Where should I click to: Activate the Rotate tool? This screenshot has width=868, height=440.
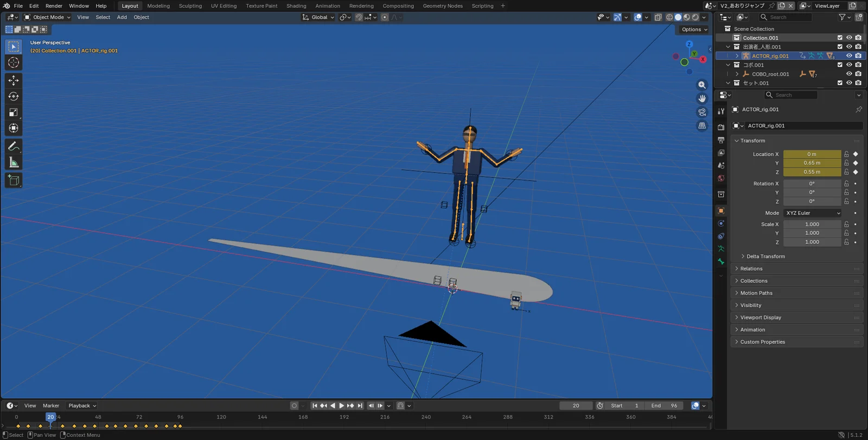pos(14,97)
